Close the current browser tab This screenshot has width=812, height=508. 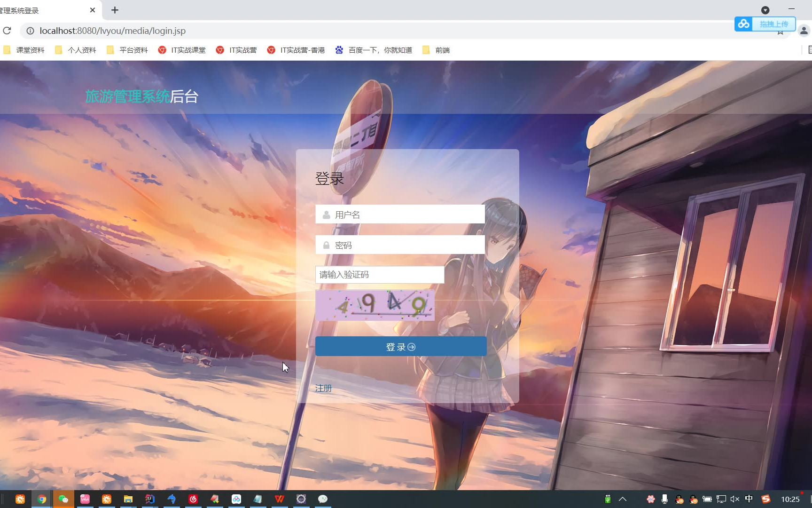[x=93, y=10]
